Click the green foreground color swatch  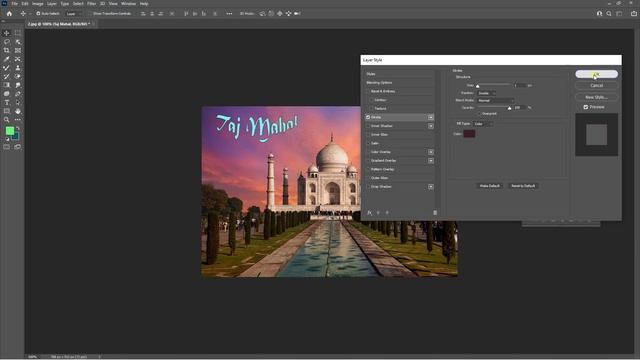[x=9, y=131]
